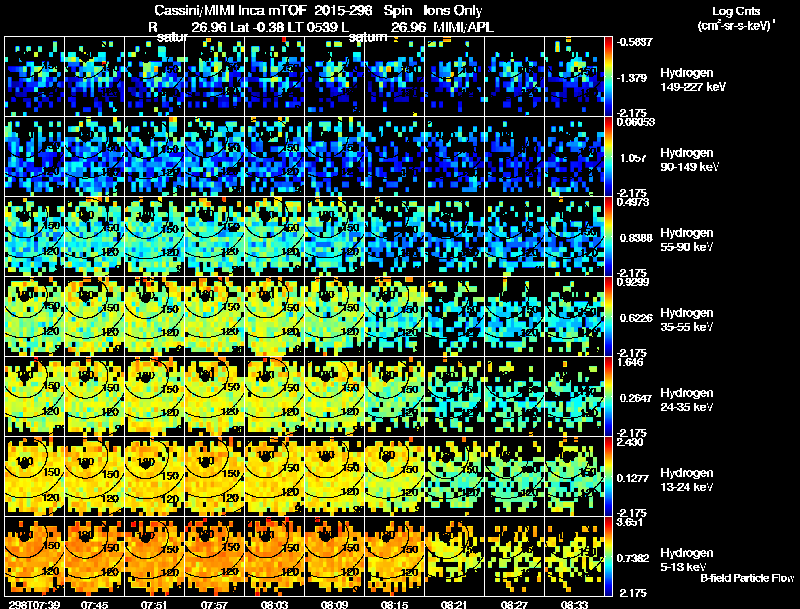Viewport: 800px width, 609px height.
Task: Click the 'Log Cnts' colorbar heading
Action: (x=736, y=11)
